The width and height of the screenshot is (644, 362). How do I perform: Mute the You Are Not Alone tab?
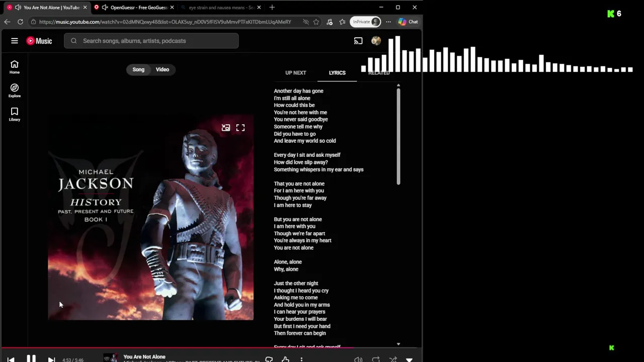click(18, 8)
